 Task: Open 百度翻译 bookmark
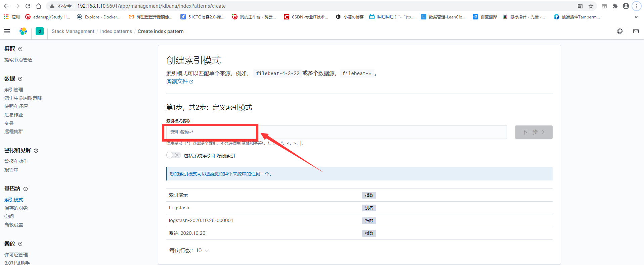tap(485, 17)
